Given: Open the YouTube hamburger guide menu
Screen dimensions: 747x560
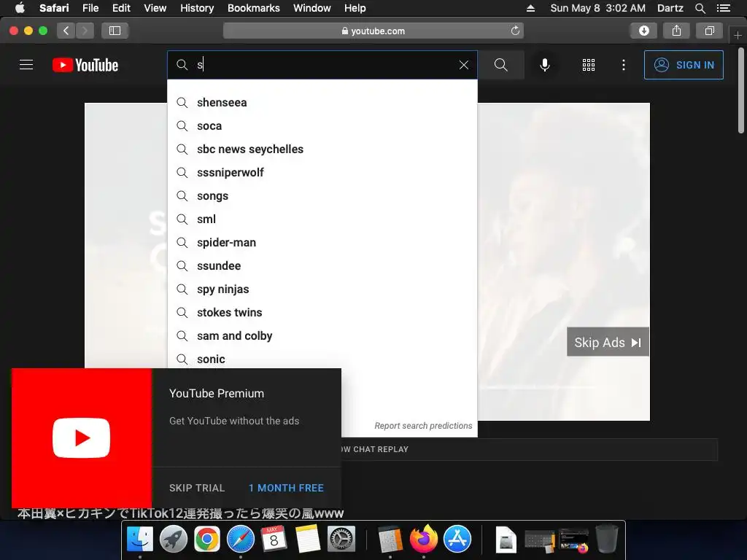Looking at the screenshot, I should tap(26, 65).
